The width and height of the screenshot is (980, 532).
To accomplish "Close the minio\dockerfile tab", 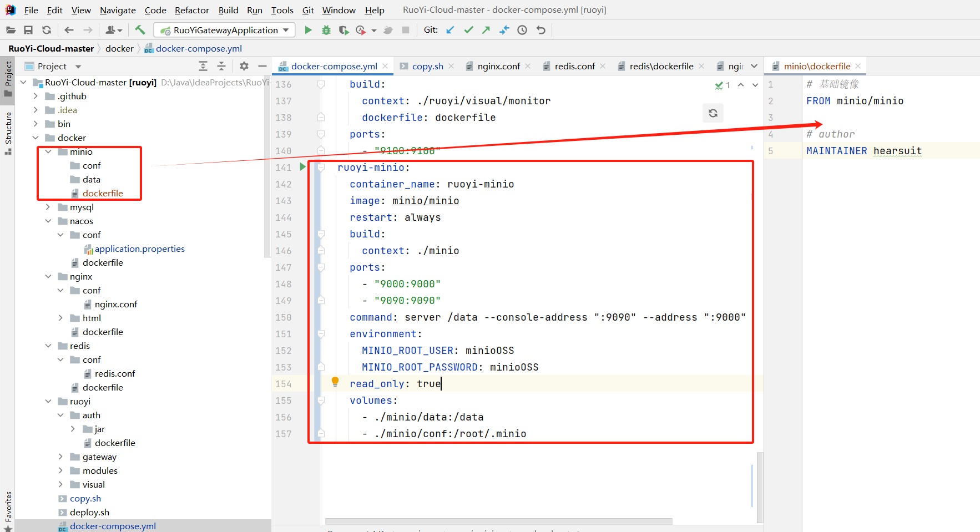I will click(858, 66).
